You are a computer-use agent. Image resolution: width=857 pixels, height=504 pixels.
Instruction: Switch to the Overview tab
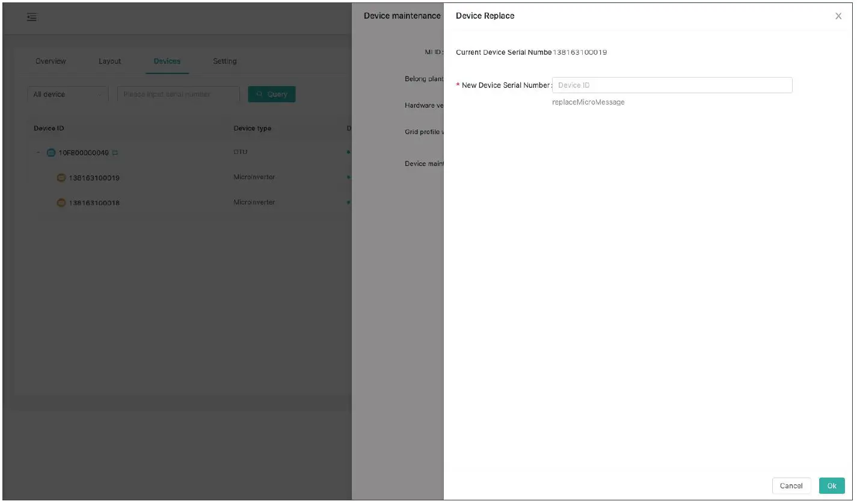coord(51,61)
